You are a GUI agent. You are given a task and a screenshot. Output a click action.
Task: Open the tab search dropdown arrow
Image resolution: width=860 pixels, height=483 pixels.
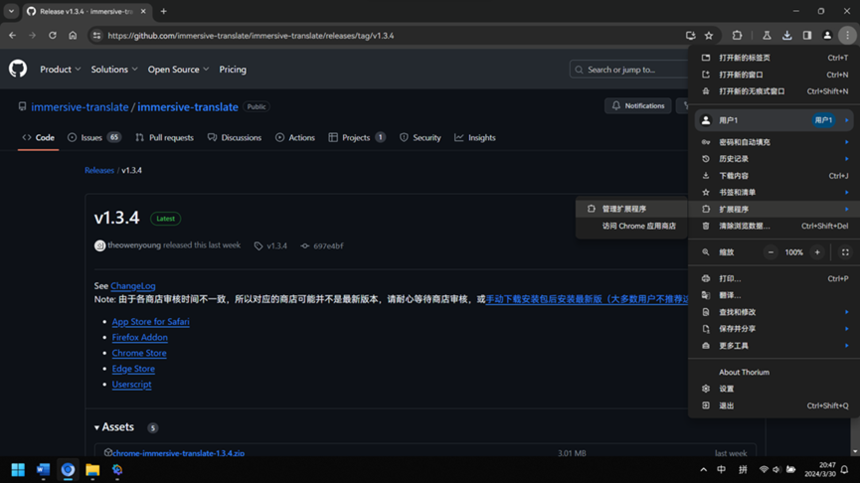pos(11,11)
